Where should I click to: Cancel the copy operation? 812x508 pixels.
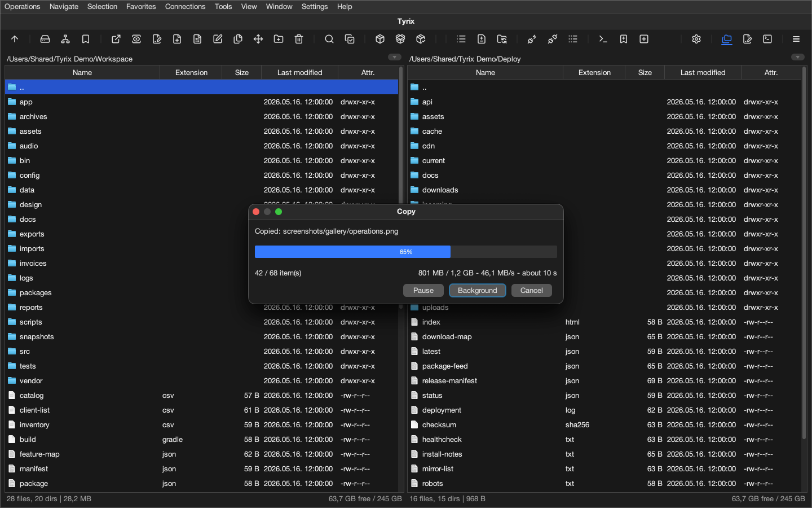[x=532, y=290]
